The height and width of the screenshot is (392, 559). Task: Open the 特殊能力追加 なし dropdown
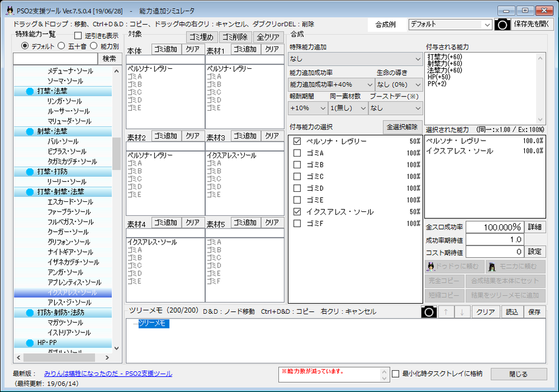355,59
